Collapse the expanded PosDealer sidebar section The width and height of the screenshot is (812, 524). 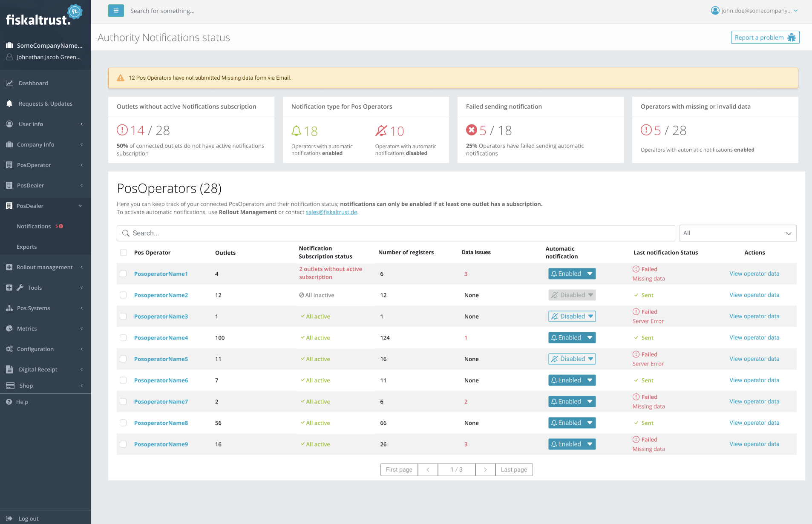pos(46,206)
